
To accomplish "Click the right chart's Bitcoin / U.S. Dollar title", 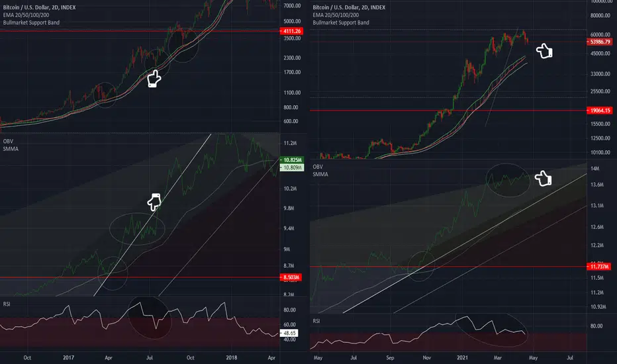I will tap(349, 7).
